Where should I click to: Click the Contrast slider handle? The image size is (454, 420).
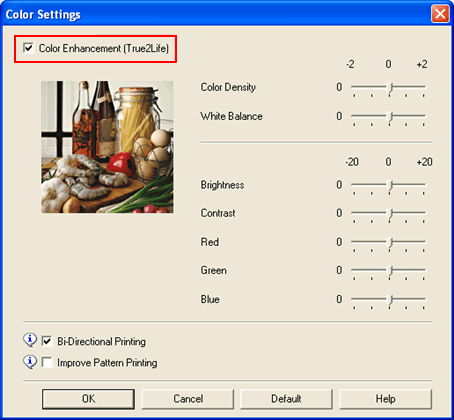tap(390, 213)
